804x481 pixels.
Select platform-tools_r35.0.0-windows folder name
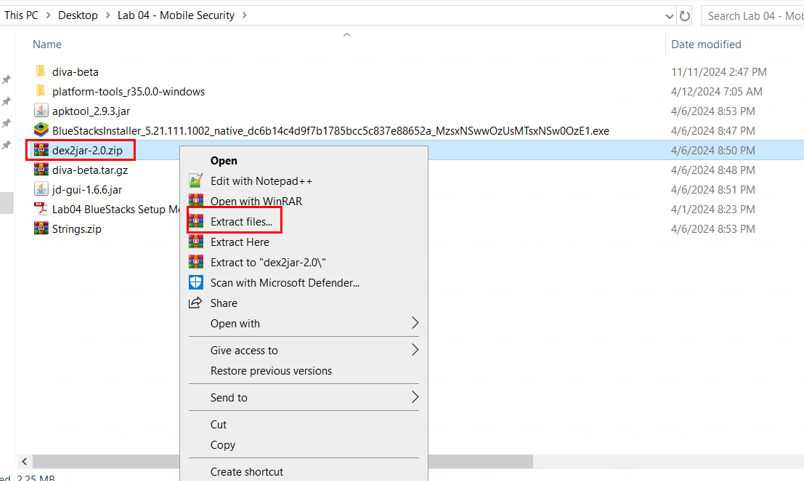pyautogui.click(x=128, y=92)
